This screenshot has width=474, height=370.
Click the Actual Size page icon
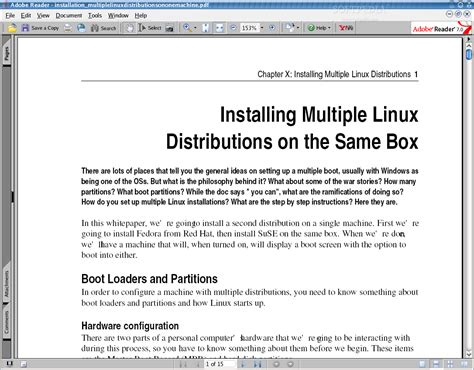(206, 28)
